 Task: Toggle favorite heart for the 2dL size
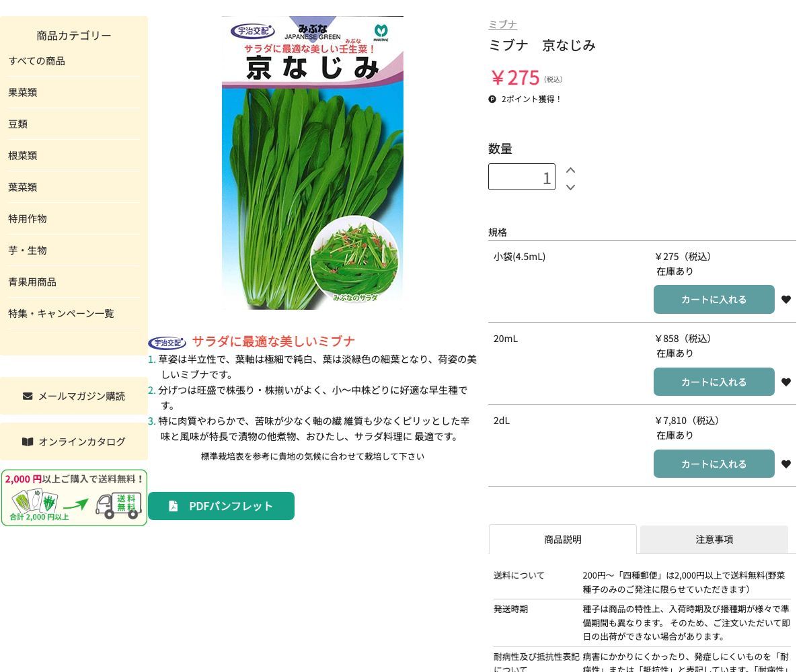pos(786,464)
